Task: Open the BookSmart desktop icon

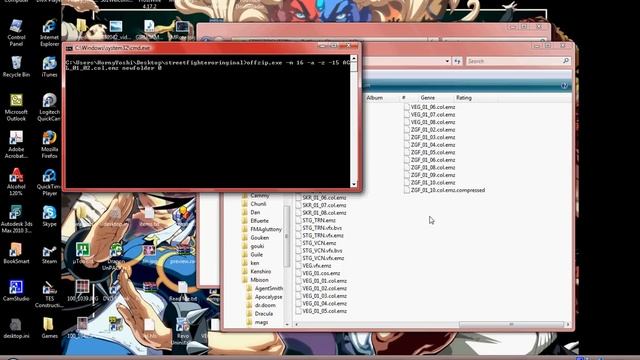Action: point(16,253)
